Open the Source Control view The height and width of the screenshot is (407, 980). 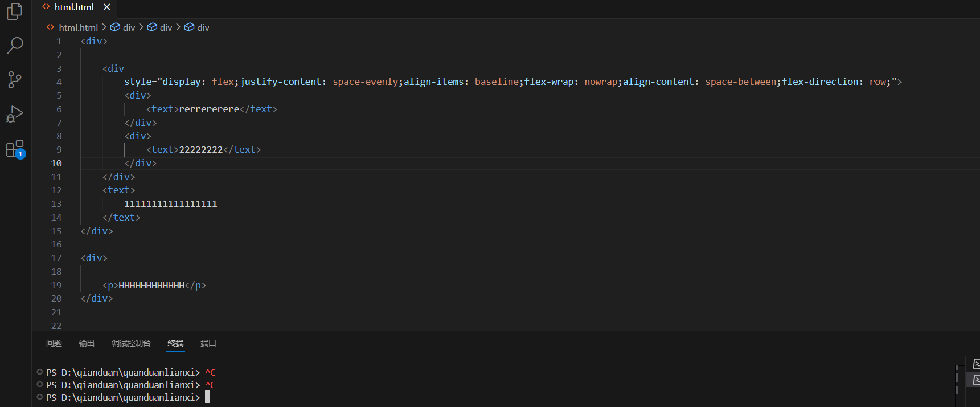(x=15, y=80)
